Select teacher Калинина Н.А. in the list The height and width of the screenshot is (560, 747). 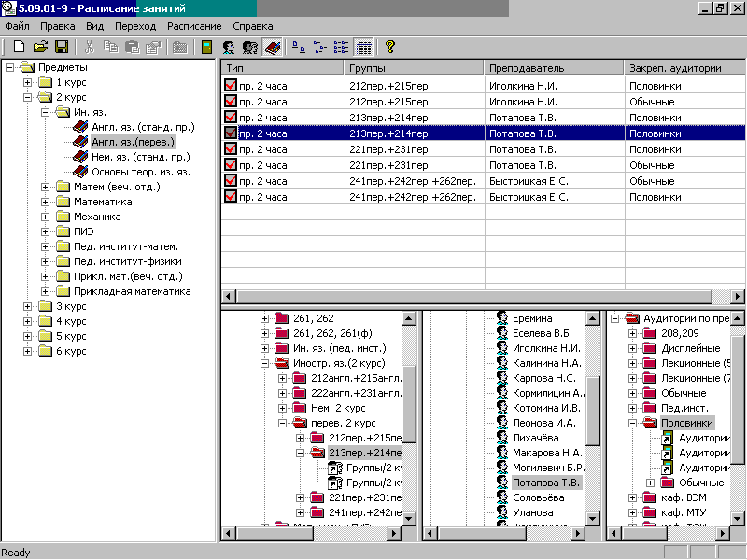click(x=546, y=363)
